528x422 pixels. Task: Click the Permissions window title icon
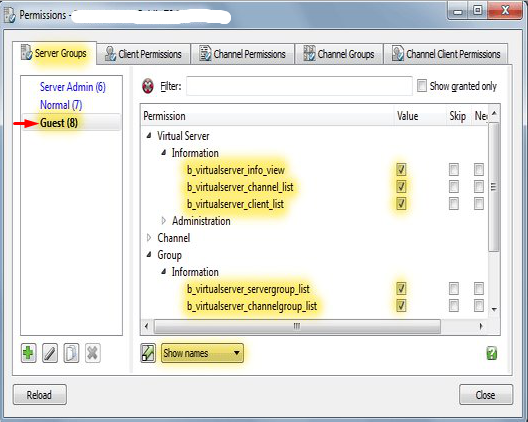click(x=9, y=15)
